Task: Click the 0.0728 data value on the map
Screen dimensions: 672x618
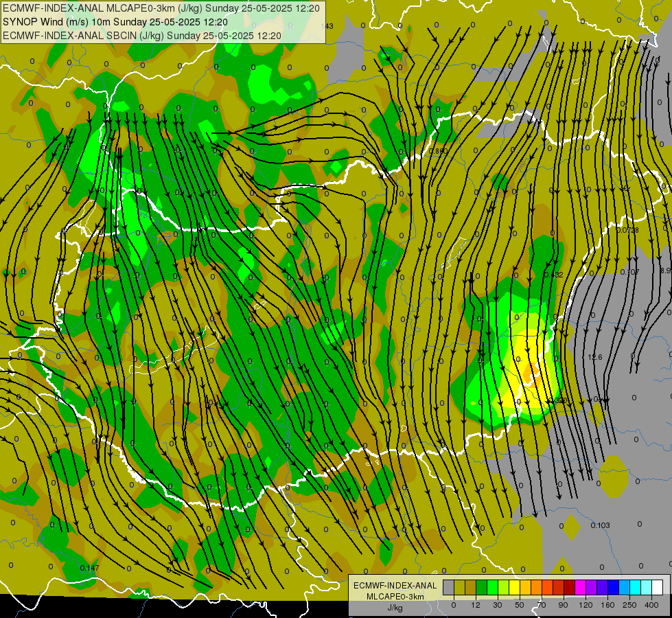Action: coord(628,230)
